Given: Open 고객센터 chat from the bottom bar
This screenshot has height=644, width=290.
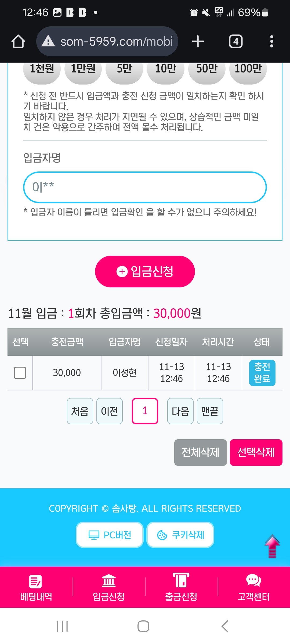Looking at the screenshot, I should [253, 587].
